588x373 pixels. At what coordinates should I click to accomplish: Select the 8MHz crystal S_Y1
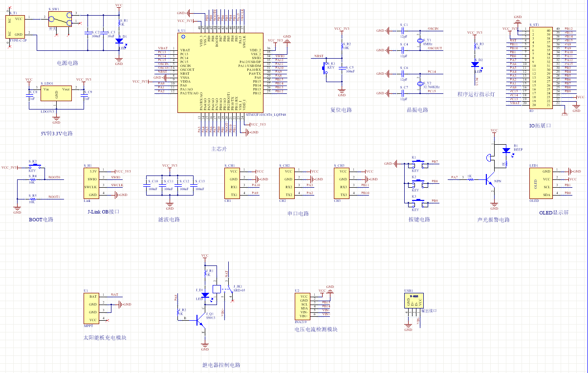[420, 42]
